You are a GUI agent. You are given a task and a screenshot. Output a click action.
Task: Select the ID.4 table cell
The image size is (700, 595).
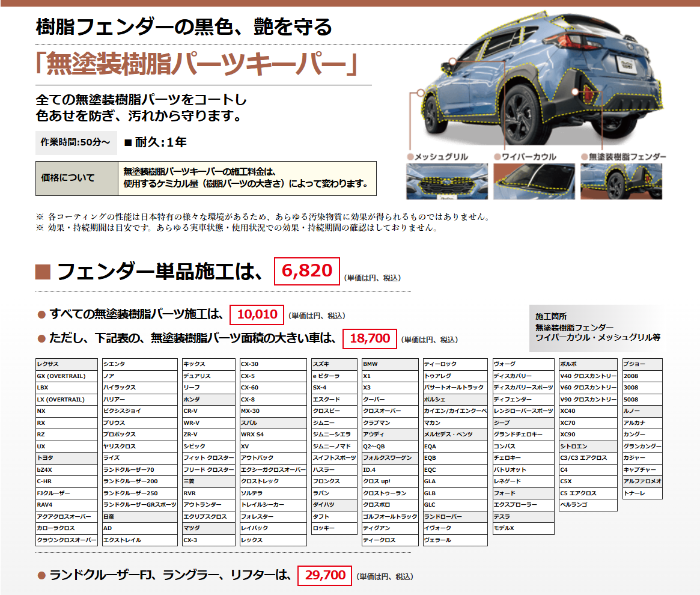coord(390,469)
